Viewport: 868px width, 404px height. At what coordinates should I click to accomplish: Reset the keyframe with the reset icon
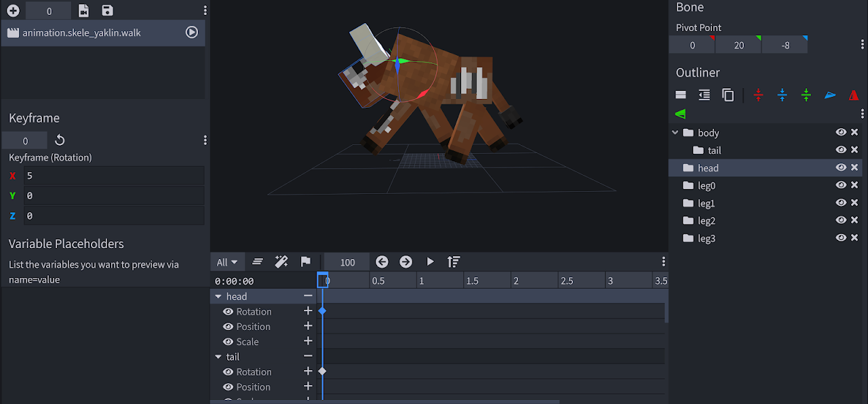tap(60, 140)
